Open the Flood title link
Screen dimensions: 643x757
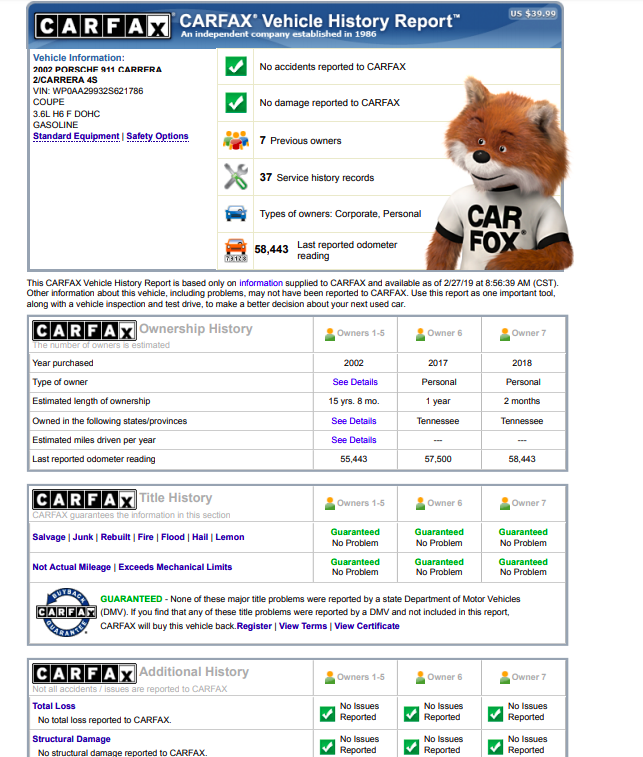(x=173, y=537)
